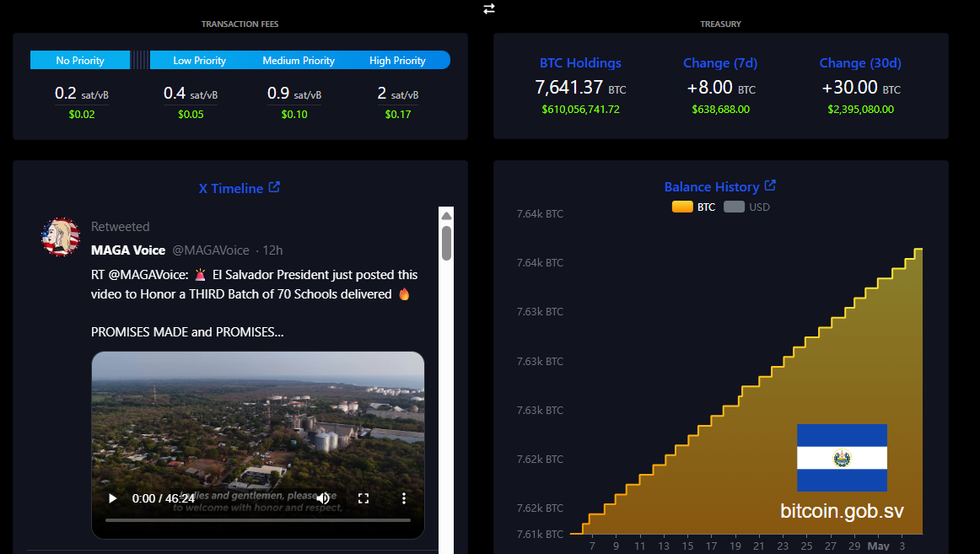Viewport: 980px width, 554px height.
Task: Click the MAGA Voice profile avatar
Action: click(x=61, y=237)
